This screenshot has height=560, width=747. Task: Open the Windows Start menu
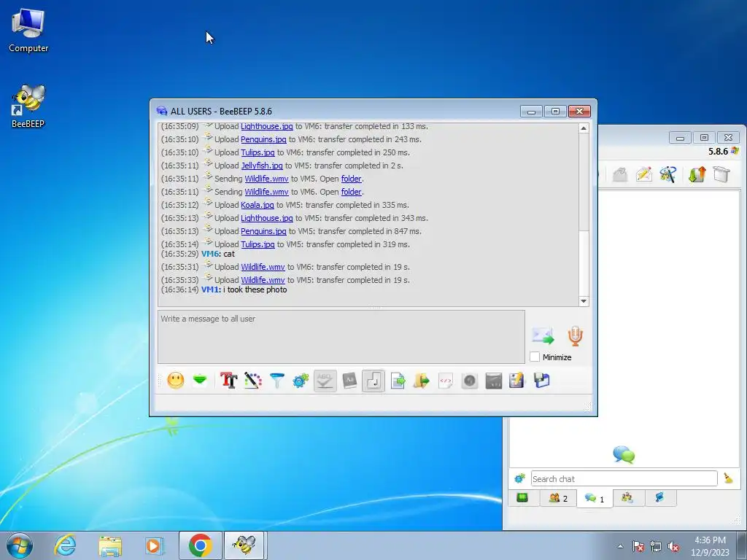click(19, 545)
